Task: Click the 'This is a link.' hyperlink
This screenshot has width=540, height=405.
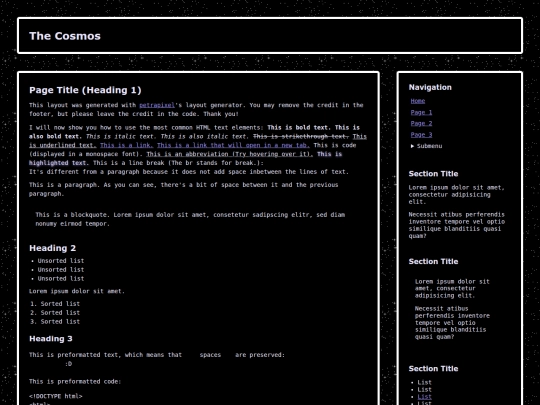Action: [x=127, y=145]
